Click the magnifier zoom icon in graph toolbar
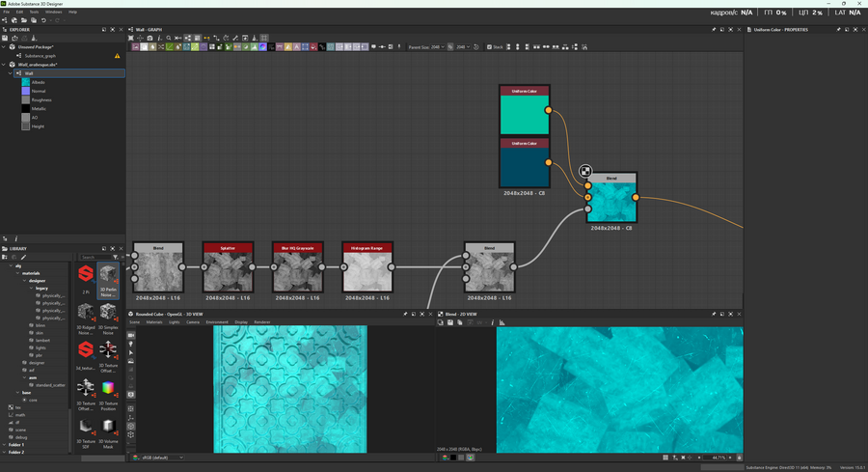 pyautogui.click(x=169, y=39)
